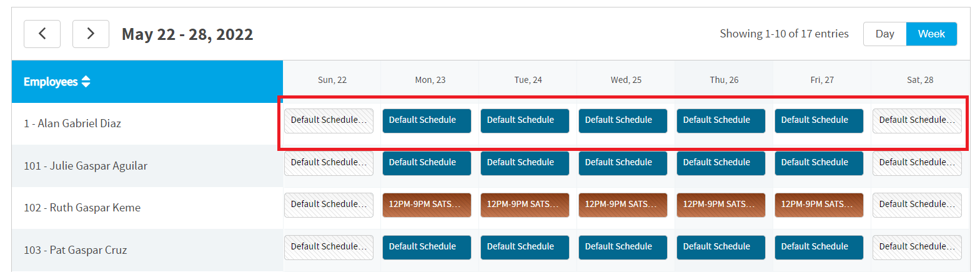Viewport: 980px width, 280px height.
Task: Select Ruth Gaspar Keme Monday 12PM-9PM shift
Action: click(x=427, y=205)
